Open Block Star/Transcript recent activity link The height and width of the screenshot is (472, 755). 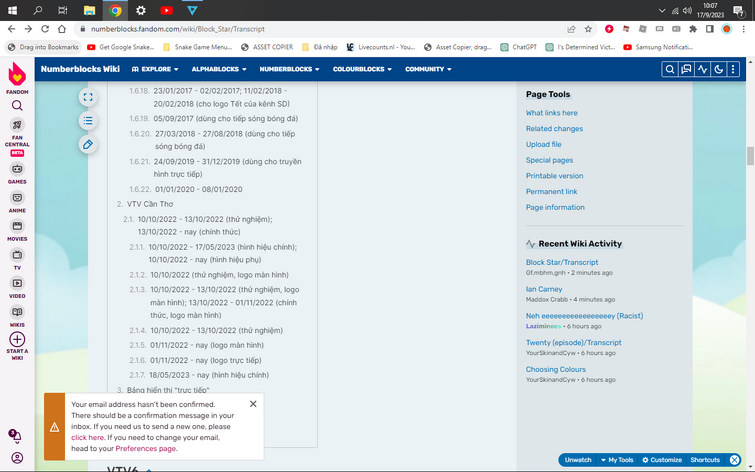[562, 262]
